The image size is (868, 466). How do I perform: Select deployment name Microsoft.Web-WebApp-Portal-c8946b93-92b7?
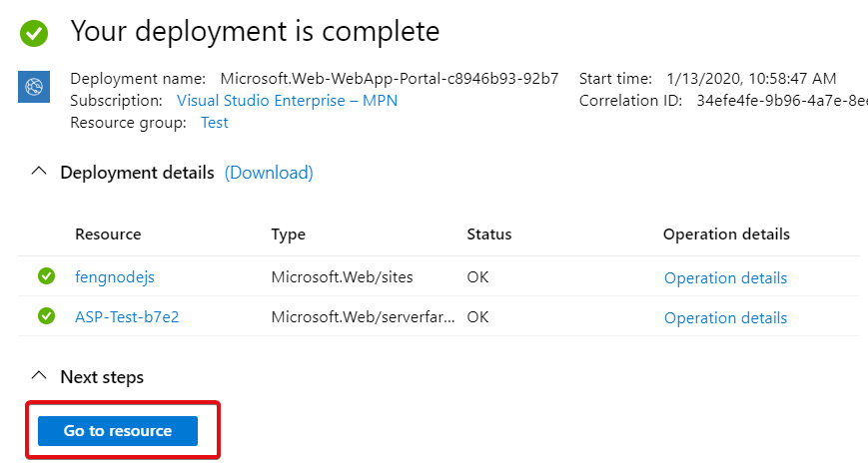tap(390, 79)
